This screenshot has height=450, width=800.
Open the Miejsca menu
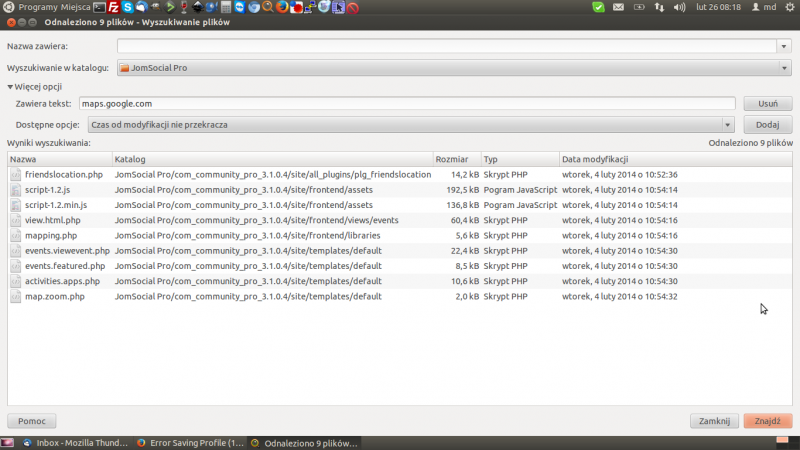tap(76, 7)
